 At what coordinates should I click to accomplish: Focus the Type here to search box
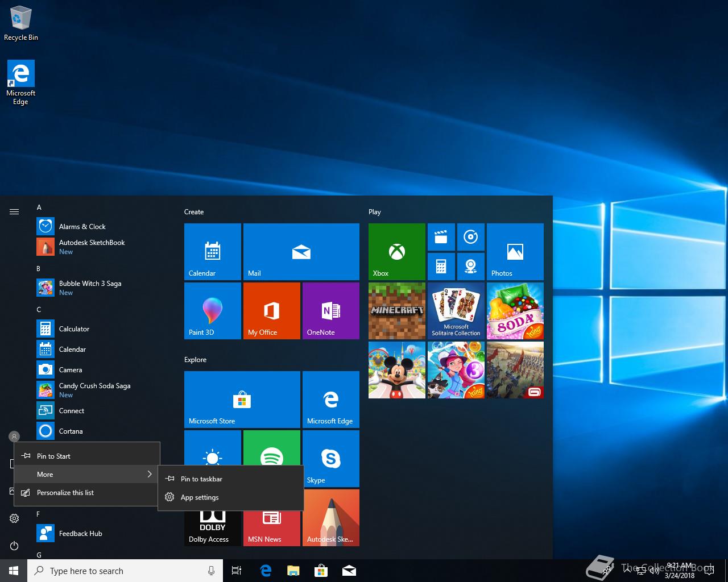tap(125, 571)
